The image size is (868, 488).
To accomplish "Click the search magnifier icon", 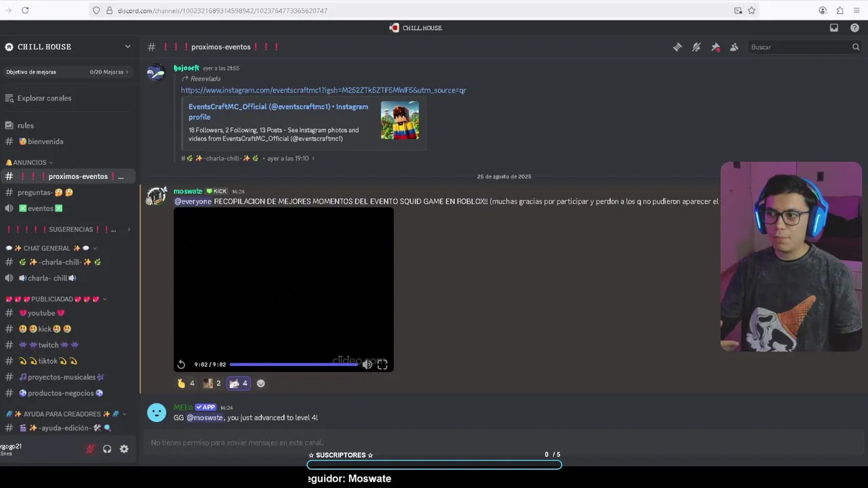I will pyautogui.click(x=856, y=47).
